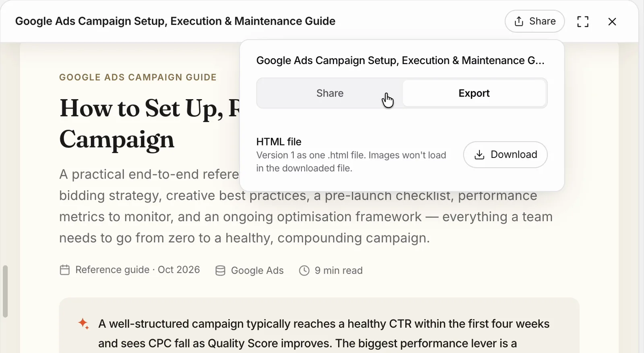Click the download arrow icon
Image resolution: width=644 pixels, height=353 pixels.
click(479, 155)
